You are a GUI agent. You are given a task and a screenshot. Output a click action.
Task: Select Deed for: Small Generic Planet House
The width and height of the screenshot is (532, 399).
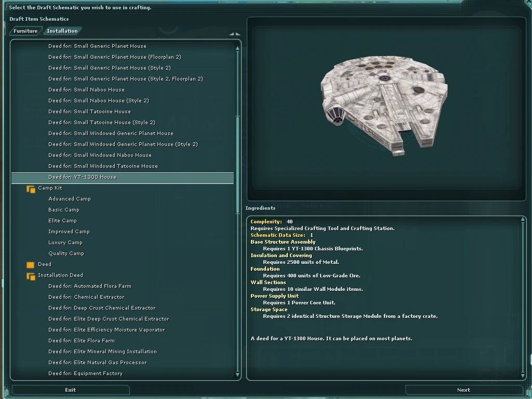click(97, 46)
